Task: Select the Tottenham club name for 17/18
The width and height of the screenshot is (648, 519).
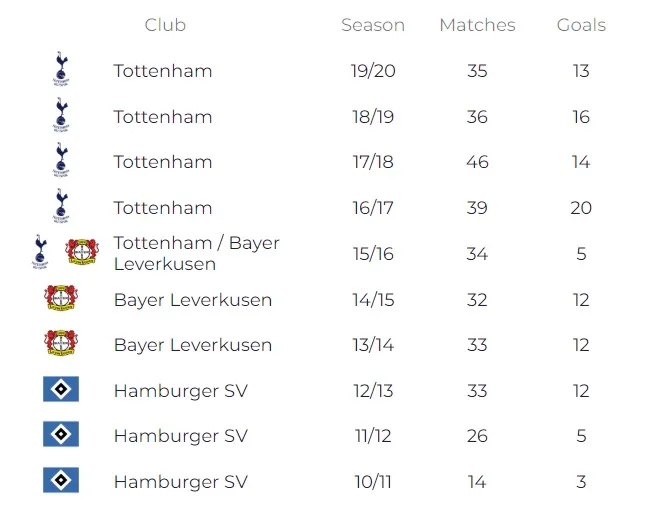Action: [x=163, y=162]
